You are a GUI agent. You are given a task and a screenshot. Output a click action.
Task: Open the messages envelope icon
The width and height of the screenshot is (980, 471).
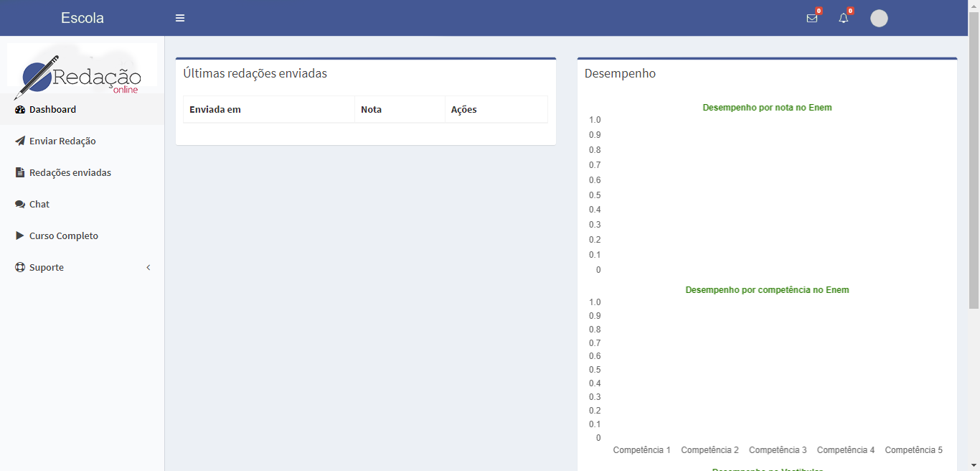tap(812, 18)
